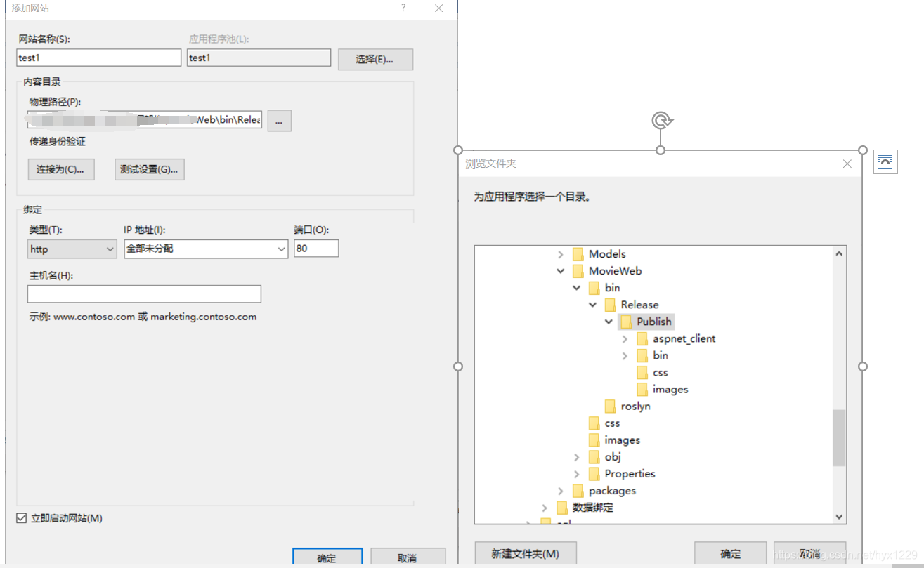Viewport: 924px width, 568px height.
Task: Click the folder icon next to obj
Action: pos(594,457)
